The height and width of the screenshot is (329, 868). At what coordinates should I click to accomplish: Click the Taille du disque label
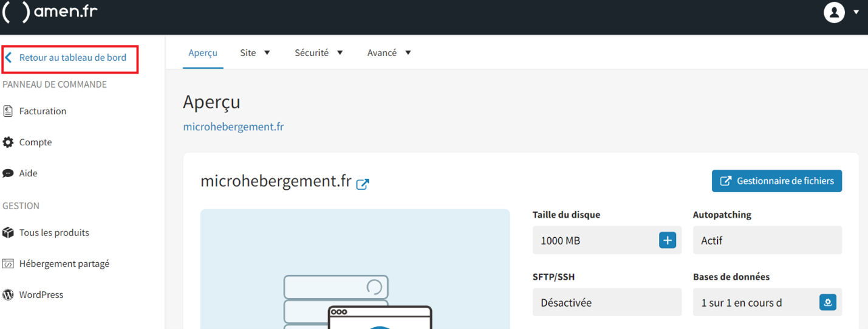click(566, 215)
